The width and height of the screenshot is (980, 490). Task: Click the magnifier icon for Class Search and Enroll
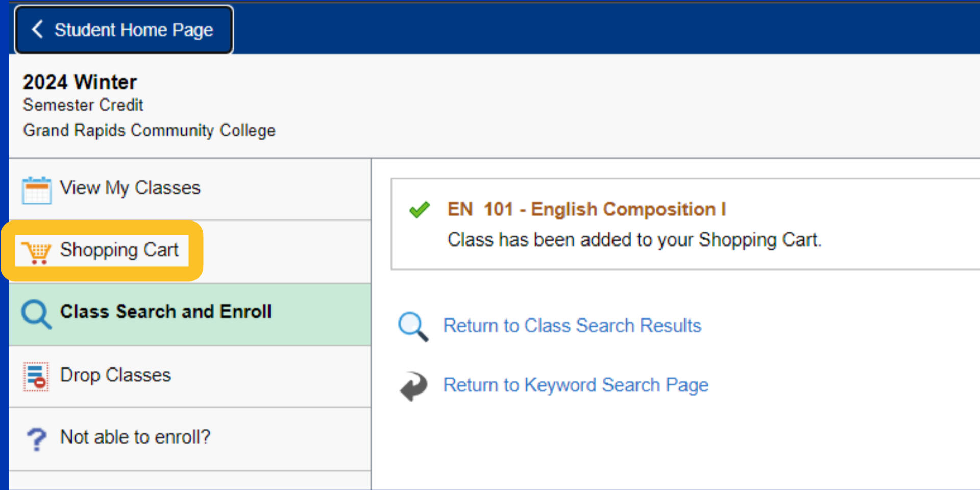tap(36, 314)
